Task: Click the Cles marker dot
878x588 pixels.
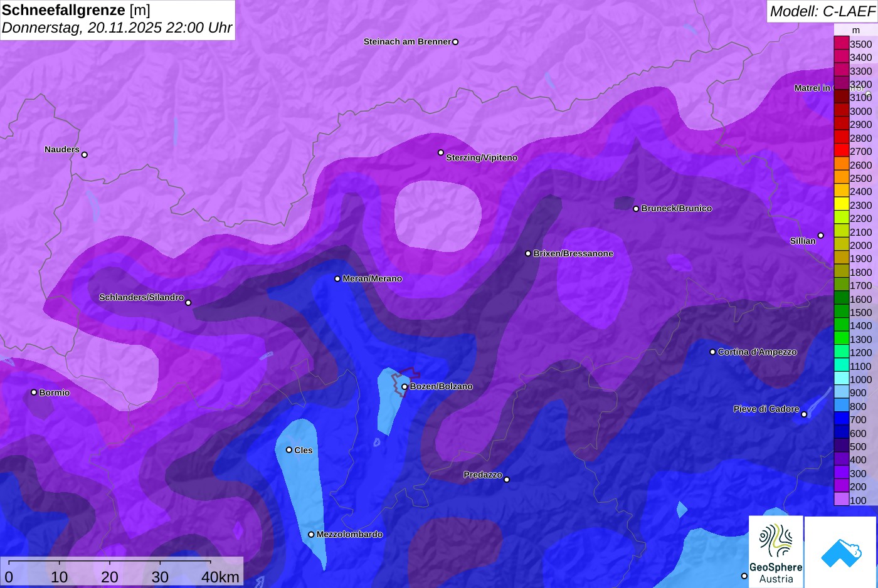Action: tap(289, 450)
